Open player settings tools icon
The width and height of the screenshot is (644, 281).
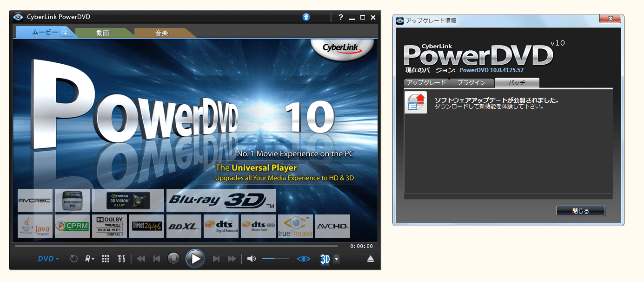coord(121,259)
